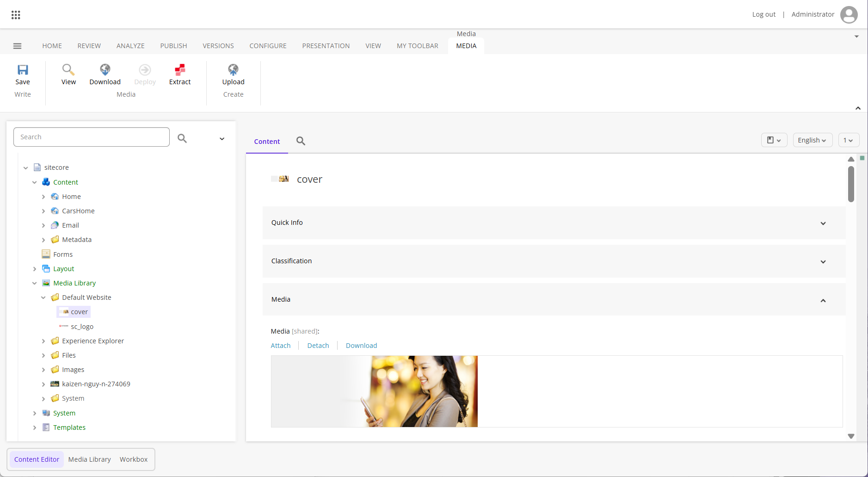Expand the Classification section
The height and width of the screenshot is (477, 868).
point(823,261)
